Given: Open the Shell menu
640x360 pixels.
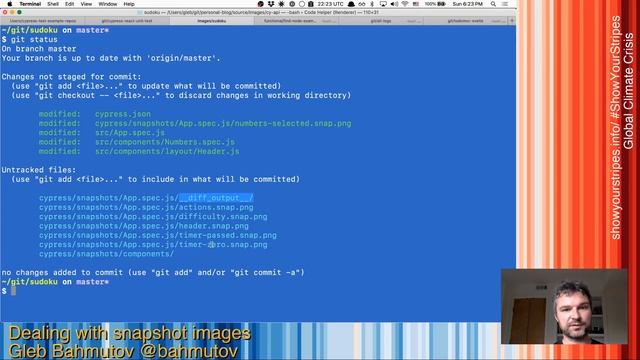Looking at the screenshot, I should tap(53, 4).
